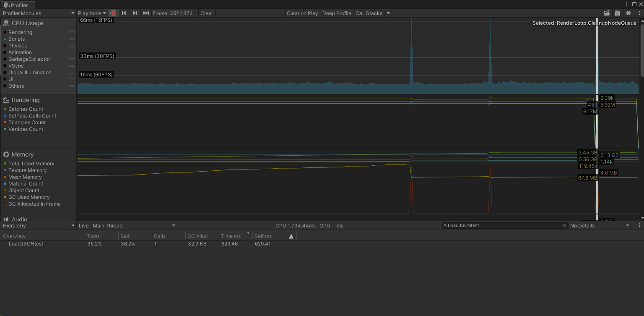Grab the Physics category reorder handle
This screenshot has width=644, height=316.
click(72, 46)
